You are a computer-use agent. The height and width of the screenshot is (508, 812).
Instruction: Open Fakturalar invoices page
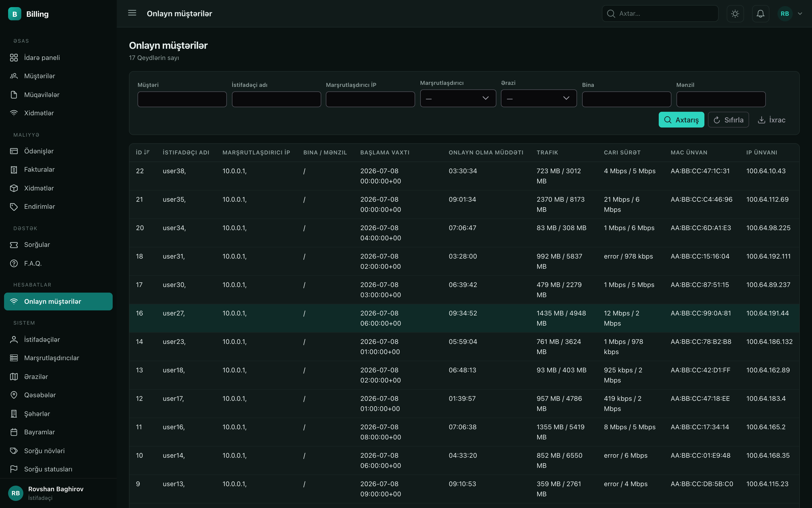pos(58,170)
